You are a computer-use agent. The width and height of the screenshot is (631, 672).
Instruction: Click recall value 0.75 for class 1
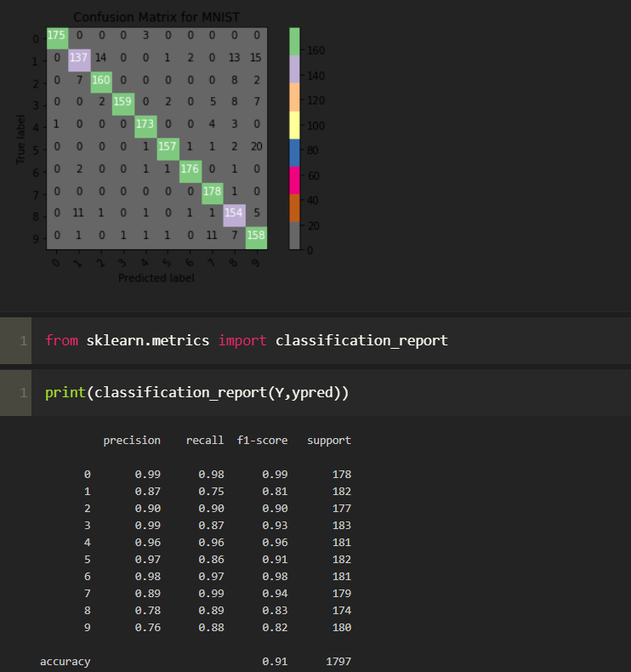click(x=211, y=492)
